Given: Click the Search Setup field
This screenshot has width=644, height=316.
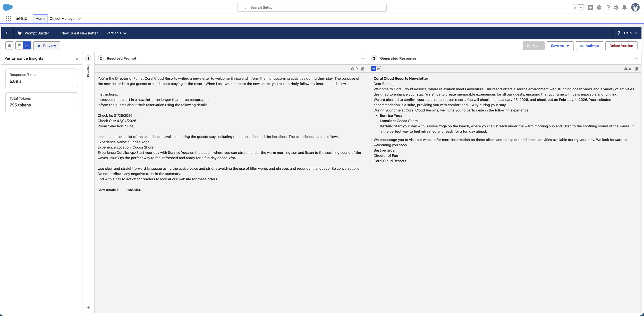Looking at the screenshot, I should pos(312,7).
